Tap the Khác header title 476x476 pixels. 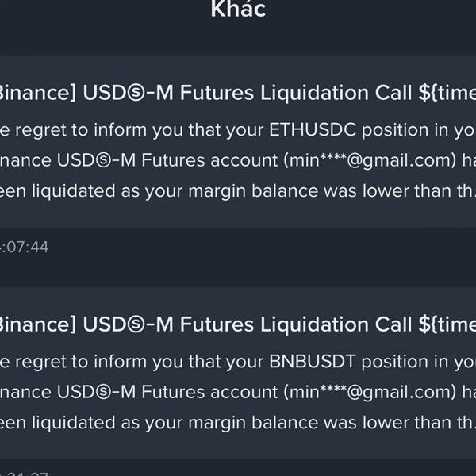[x=238, y=10]
